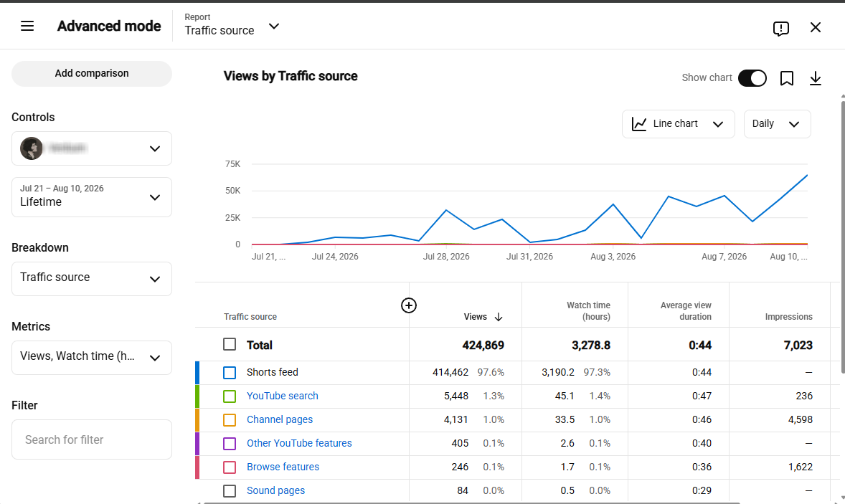Save report with the bookmark icon
This screenshot has width=845, height=504.
pyautogui.click(x=787, y=78)
